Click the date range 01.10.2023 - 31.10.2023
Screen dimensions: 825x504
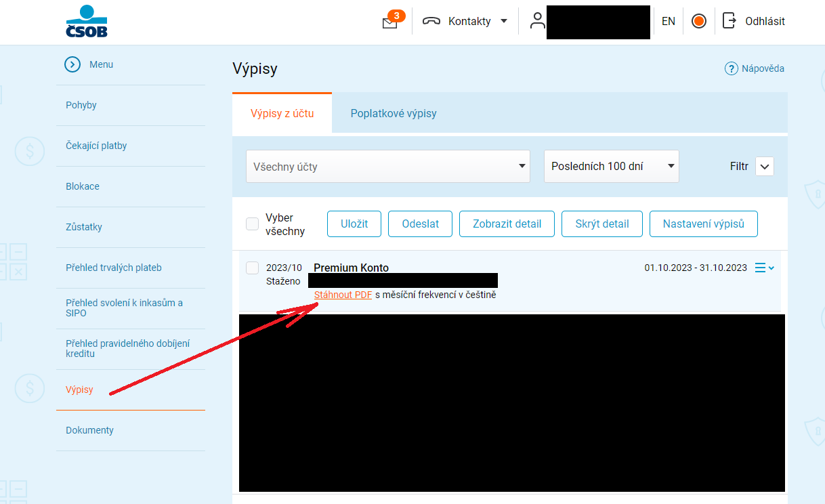click(x=696, y=268)
